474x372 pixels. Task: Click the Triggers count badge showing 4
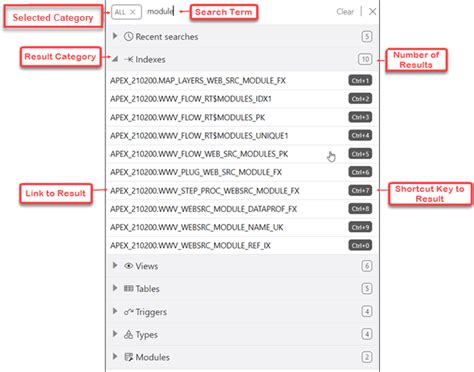tap(367, 312)
